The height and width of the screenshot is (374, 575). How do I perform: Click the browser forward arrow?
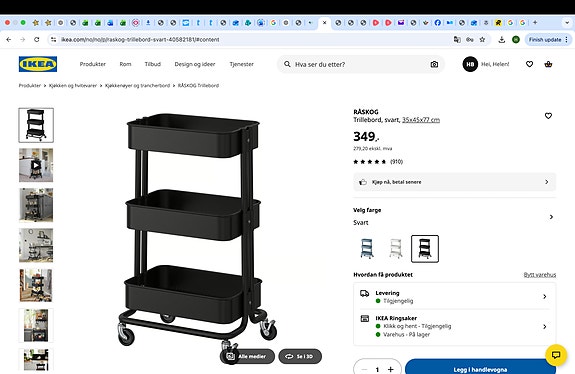[23, 40]
